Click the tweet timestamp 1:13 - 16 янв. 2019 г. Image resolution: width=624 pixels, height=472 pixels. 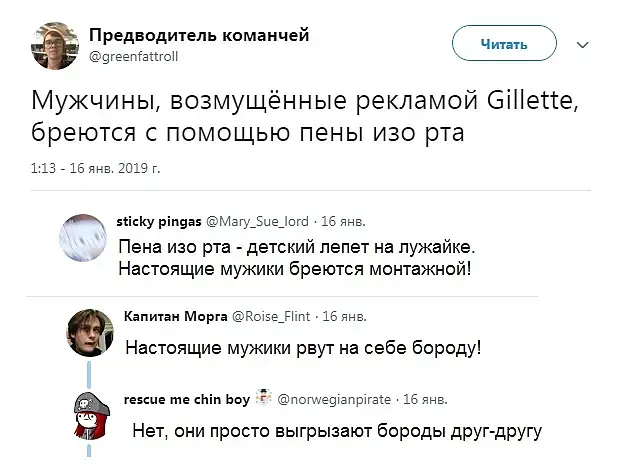(x=96, y=168)
